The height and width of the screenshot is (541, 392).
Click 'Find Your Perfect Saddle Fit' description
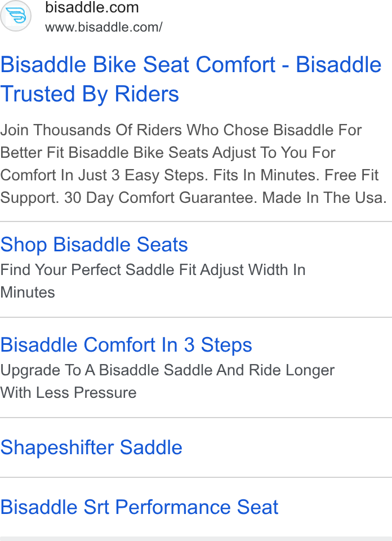(x=98, y=270)
